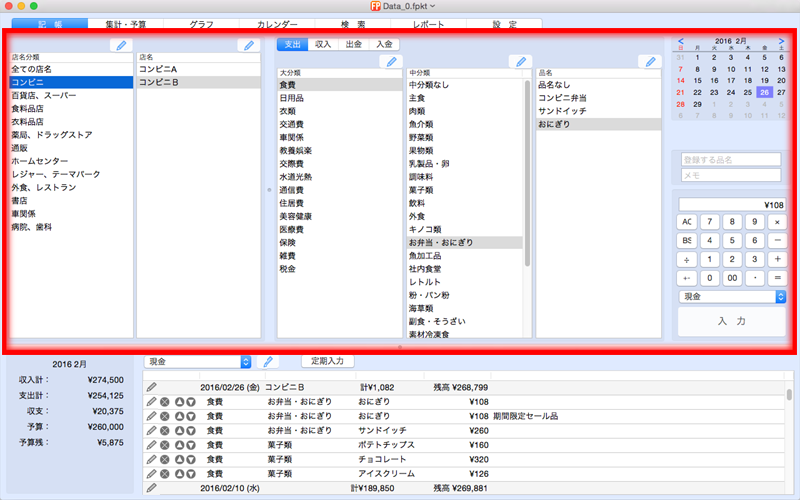The height and width of the screenshot is (500, 800).
Task: Switch entry type to 出金
Action: pyautogui.click(x=353, y=45)
